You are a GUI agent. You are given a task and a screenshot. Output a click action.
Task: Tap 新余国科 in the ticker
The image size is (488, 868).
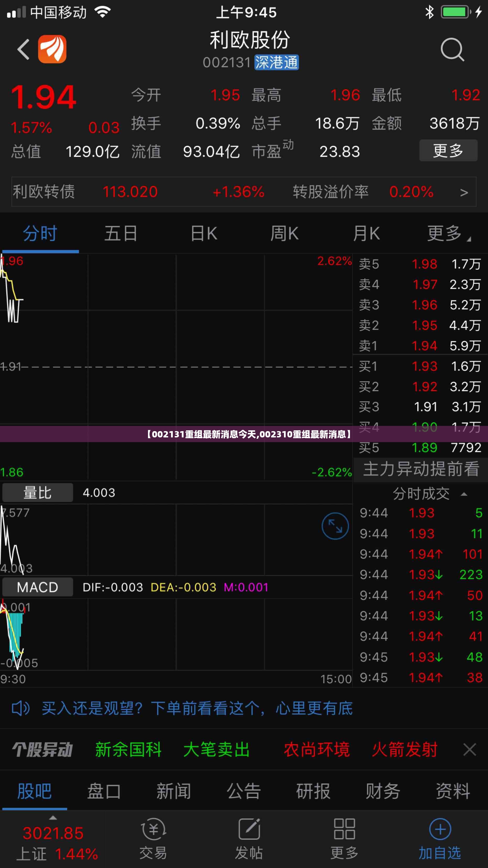(x=128, y=750)
